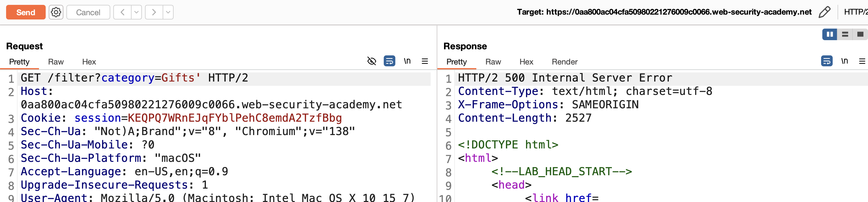
Task: Click response status line 500 Internal Server Error
Action: tap(565, 78)
